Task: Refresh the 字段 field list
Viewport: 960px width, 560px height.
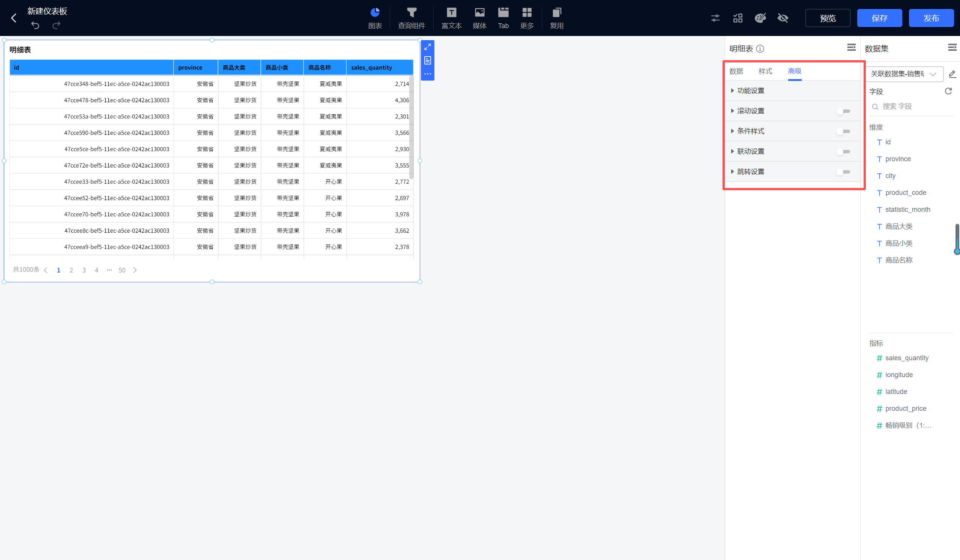Action: coord(948,91)
